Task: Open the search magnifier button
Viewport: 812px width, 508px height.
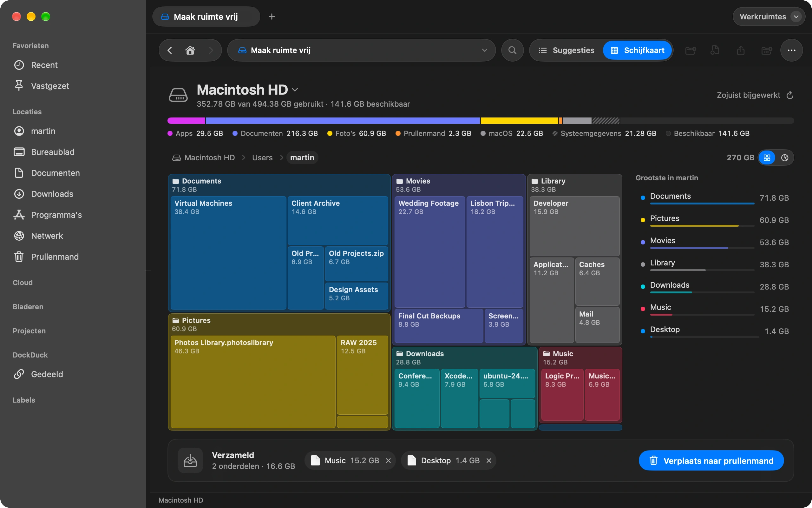Action: coord(512,50)
